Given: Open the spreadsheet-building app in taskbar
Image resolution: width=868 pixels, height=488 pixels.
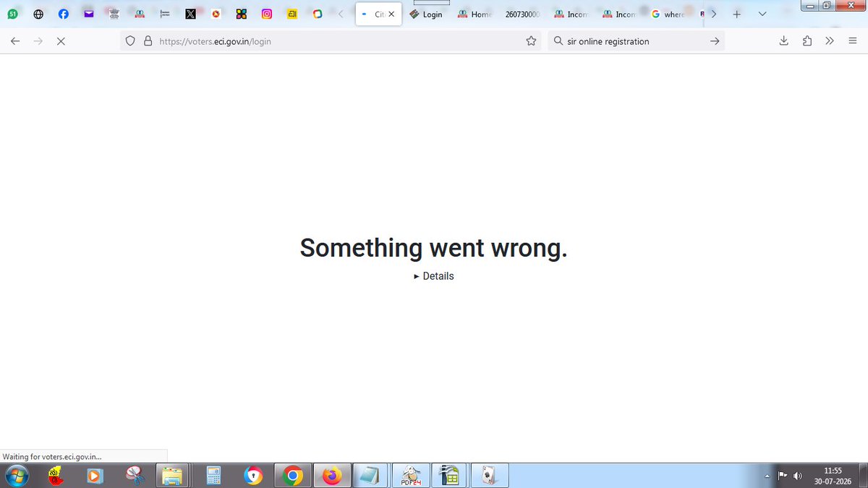Looking at the screenshot, I should click(x=450, y=475).
